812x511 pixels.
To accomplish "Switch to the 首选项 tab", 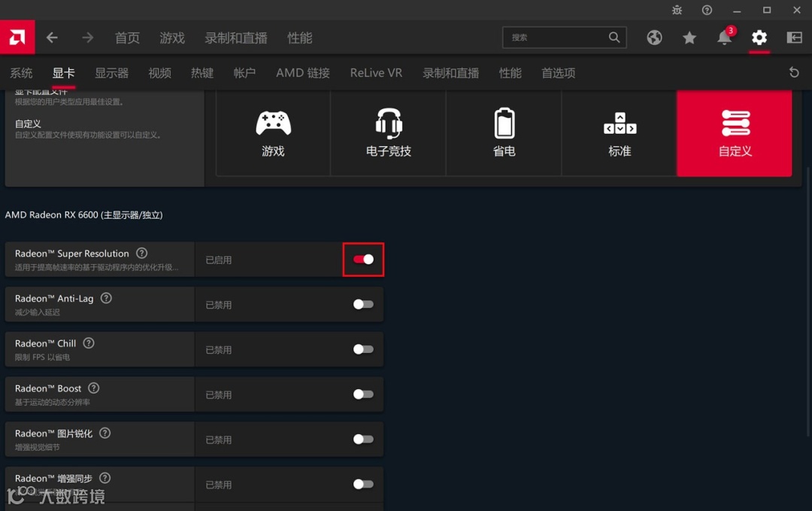I will (558, 73).
